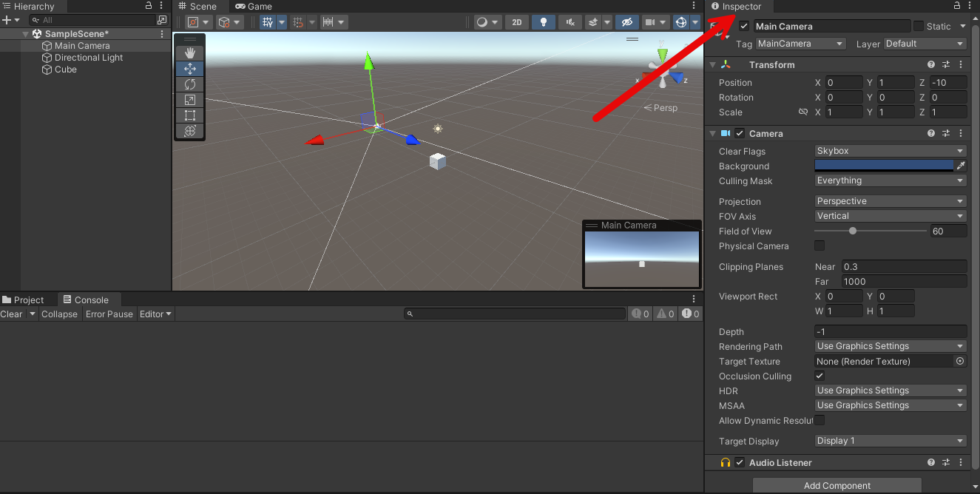
Task: Lock the Inspector panel
Action: tap(956, 6)
